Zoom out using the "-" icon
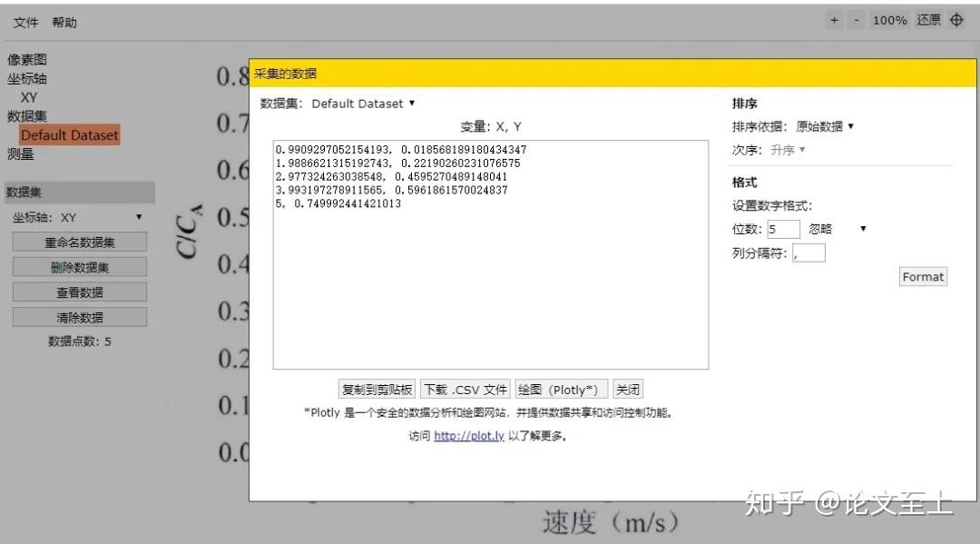The image size is (980, 544). click(856, 19)
